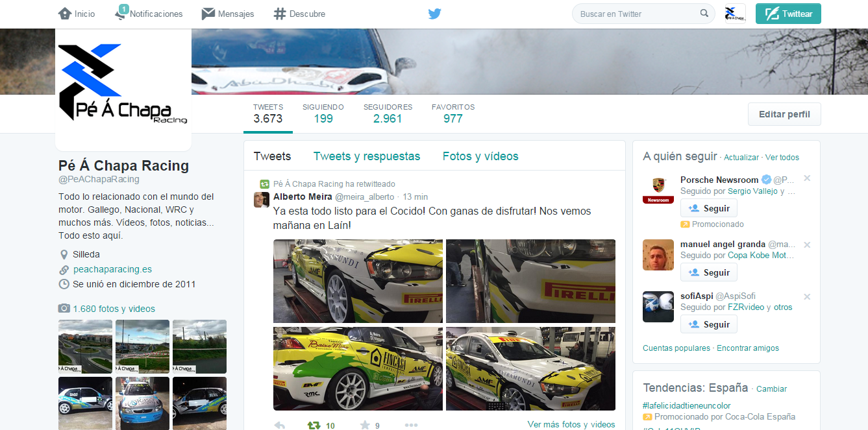Open first rally car thumbnail in lower row
868x430 pixels.
pyautogui.click(x=86, y=403)
